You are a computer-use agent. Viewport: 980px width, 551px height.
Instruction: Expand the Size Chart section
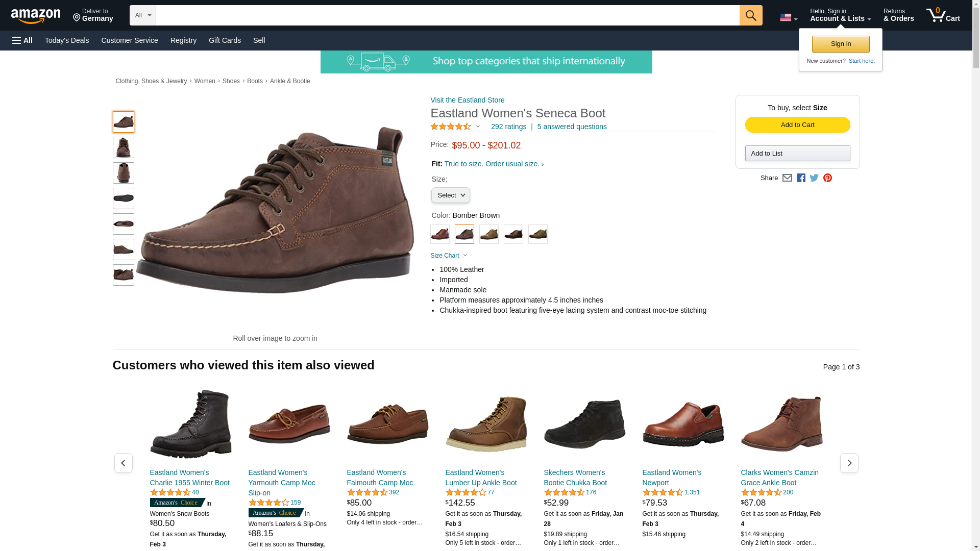(x=449, y=256)
